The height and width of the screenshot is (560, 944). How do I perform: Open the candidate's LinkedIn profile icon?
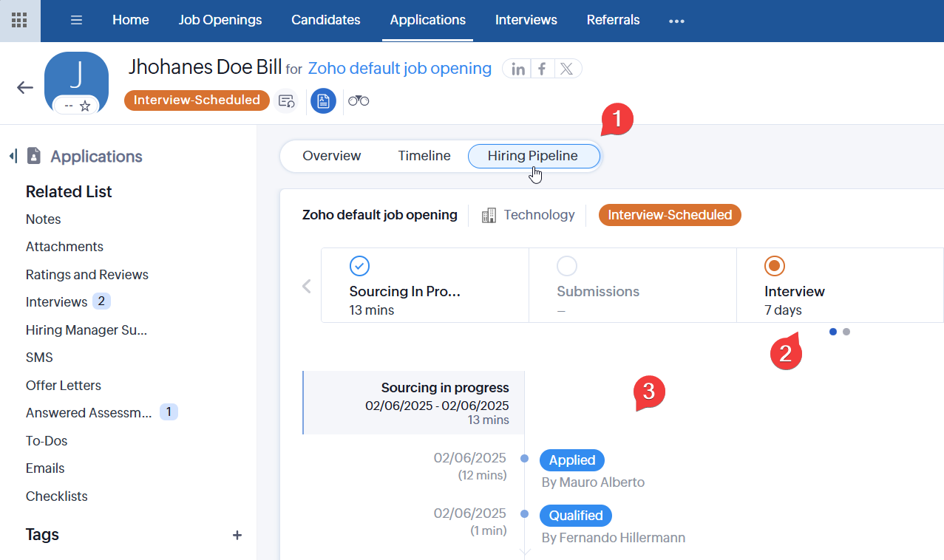click(518, 69)
